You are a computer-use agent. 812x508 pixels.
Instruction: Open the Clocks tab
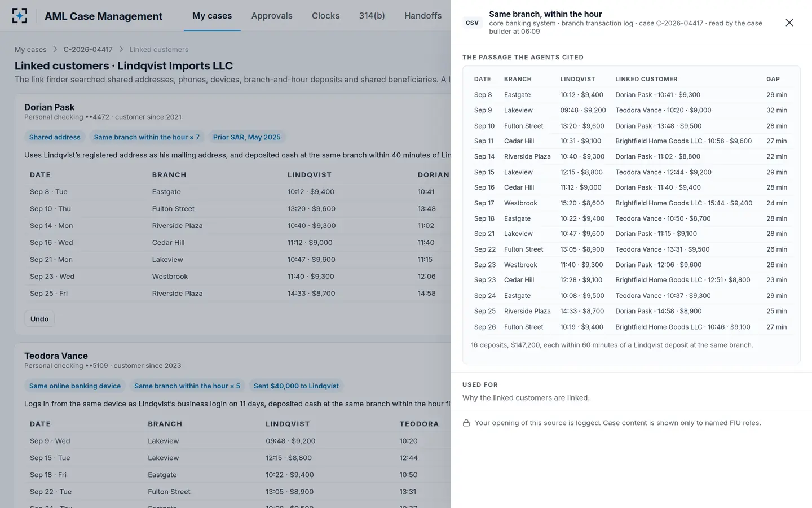pos(326,16)
